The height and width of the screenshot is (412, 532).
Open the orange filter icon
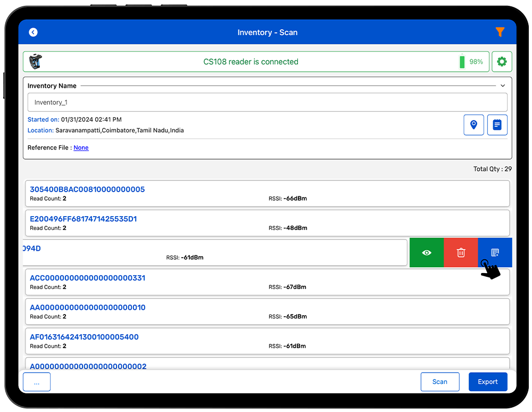pyautogui.click(x=500, y=32)
